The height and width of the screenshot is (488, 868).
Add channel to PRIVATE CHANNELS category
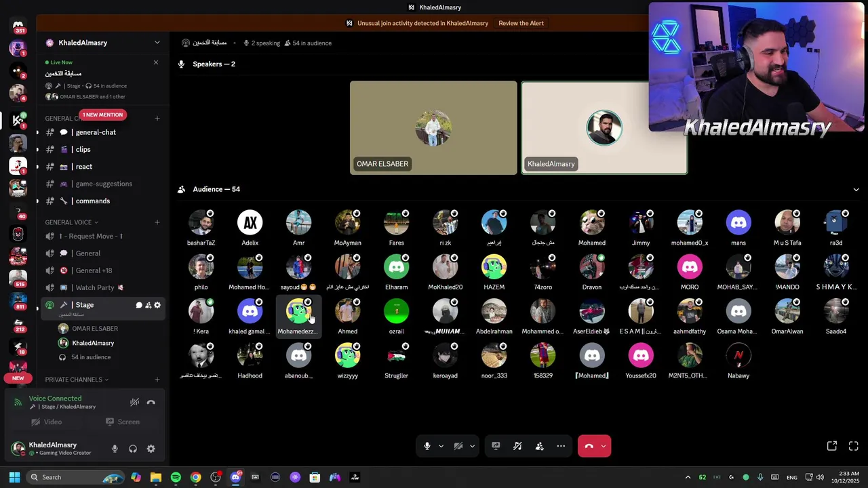(x=157, y=380)
